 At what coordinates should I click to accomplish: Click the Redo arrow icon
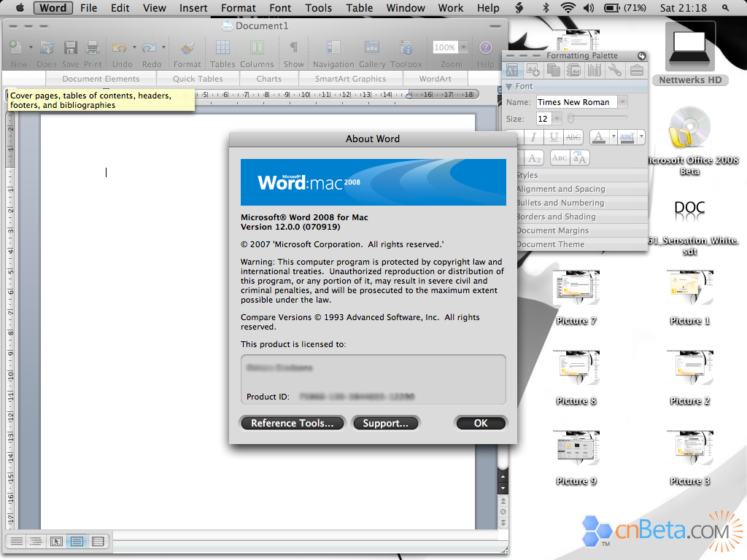pyautogui.click(x=149, y=47)
